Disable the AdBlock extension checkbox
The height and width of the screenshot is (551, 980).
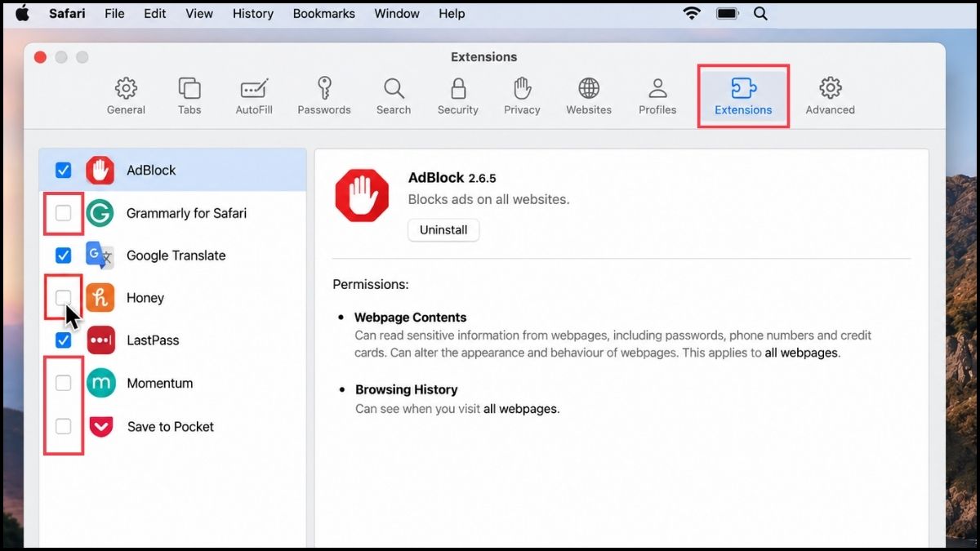[63, 171]
